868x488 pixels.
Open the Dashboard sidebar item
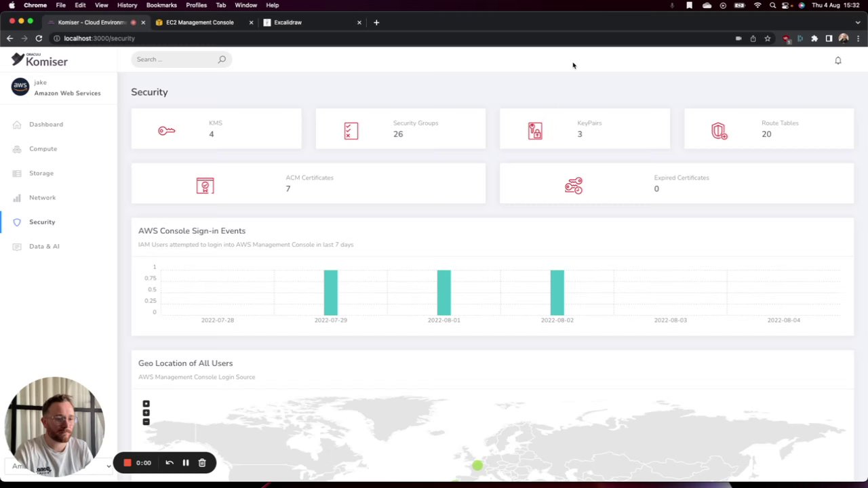pos(46,124)
